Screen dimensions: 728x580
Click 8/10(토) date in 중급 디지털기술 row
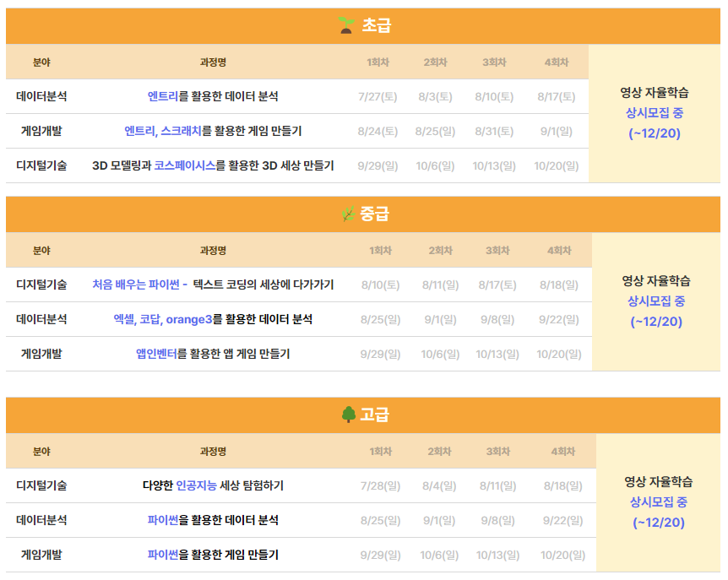click(x=380, y=285)
